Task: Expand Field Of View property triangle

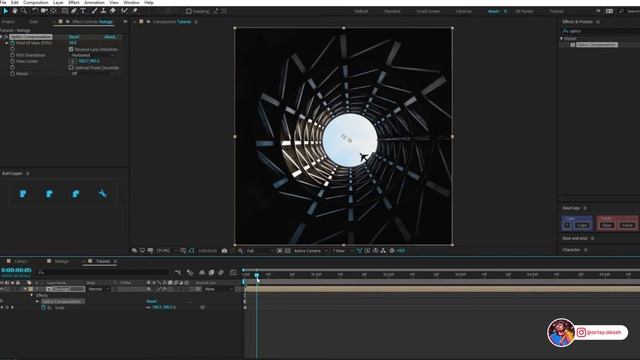Action: [7, 43]
